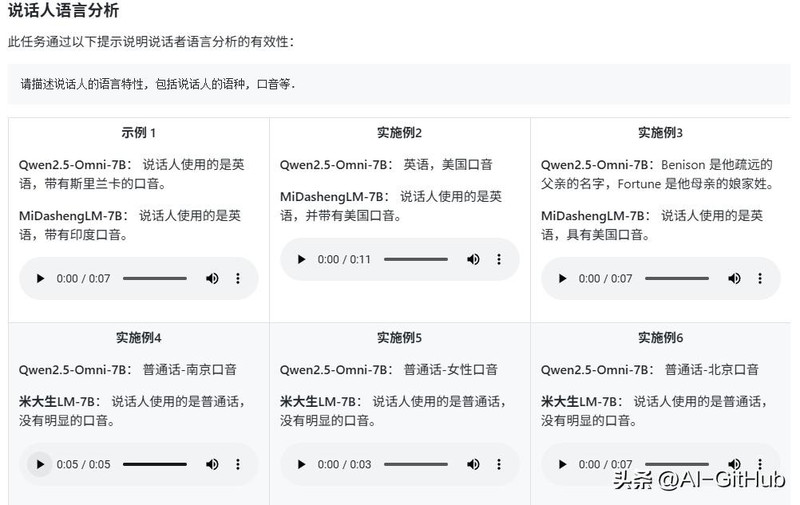Mute the 实施例5 audio player
The width and height of the screenshot is (800, 505).
pyautogui.click(x=473, y=464)
